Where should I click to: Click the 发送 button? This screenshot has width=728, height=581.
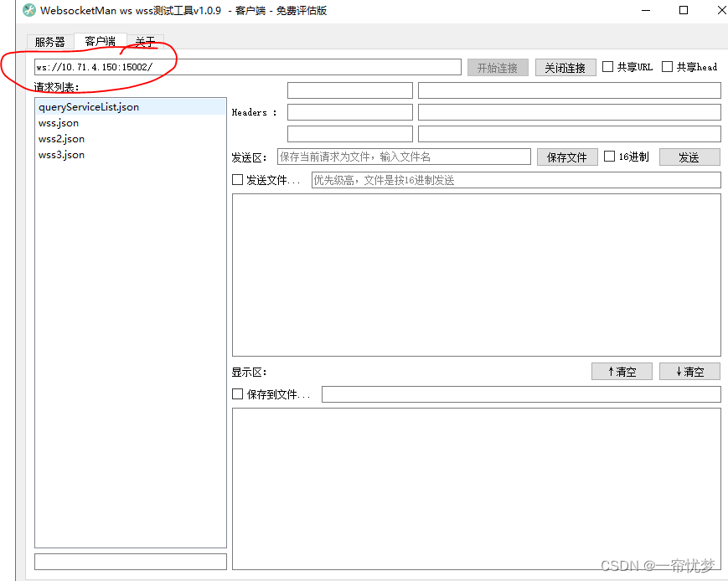click(x=689, y=157)
